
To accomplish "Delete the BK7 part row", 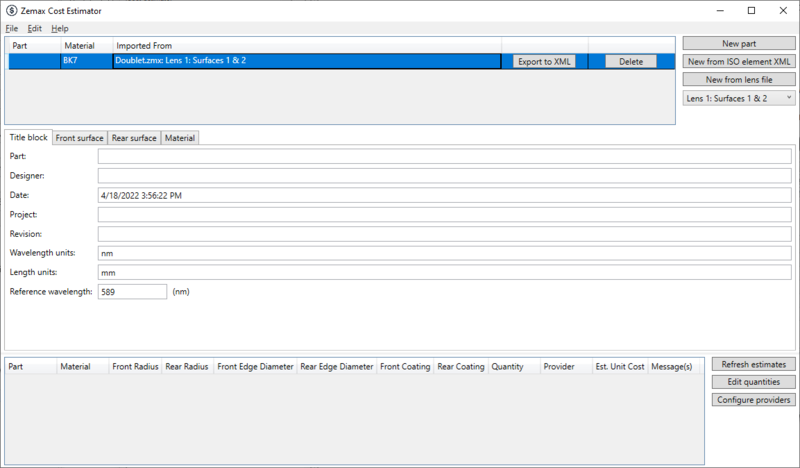I will click(x=631, y=61).
